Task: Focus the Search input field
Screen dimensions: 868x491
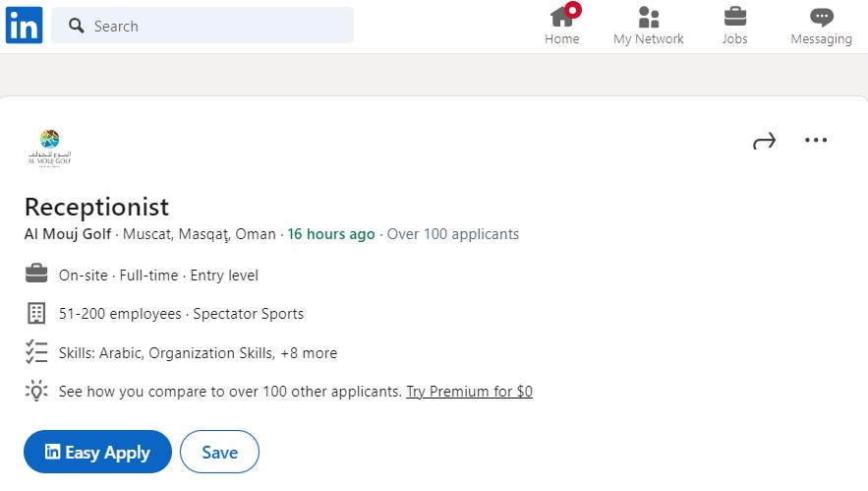Action: 203,26
